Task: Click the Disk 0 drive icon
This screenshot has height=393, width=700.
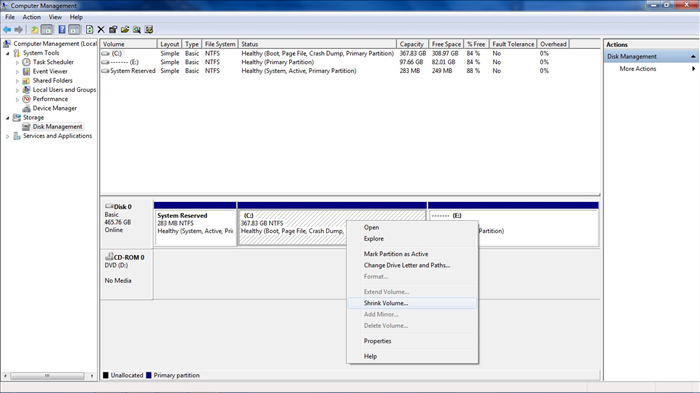Action: pos(108,206)
